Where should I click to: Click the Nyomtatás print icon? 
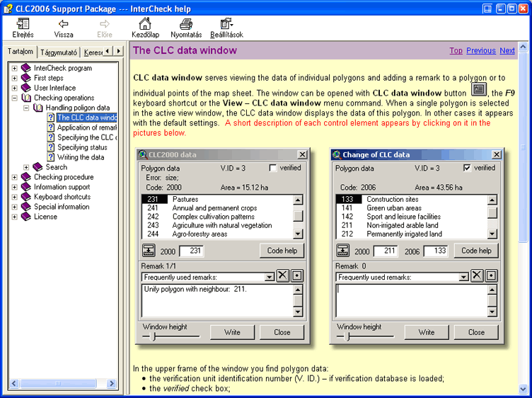click(186, 25)
